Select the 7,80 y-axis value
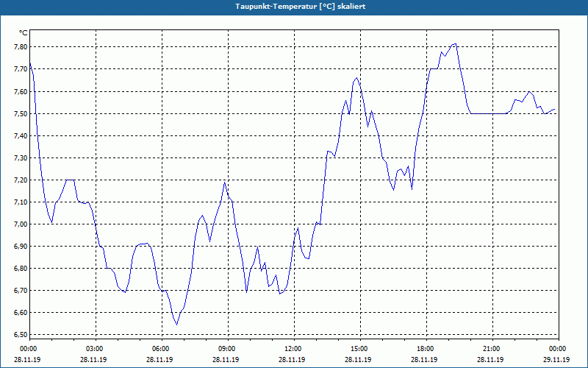The height and width of the screenshot is (368, 588). tap(21, 47)
